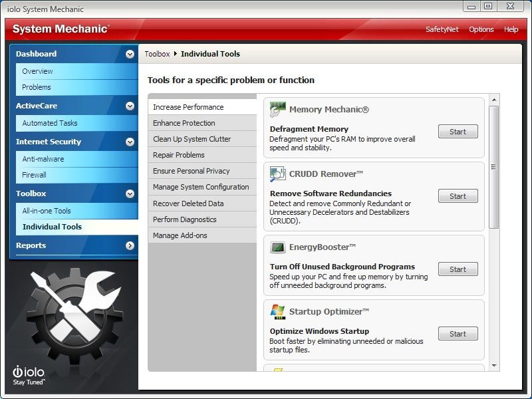
Task: Select the Enhance Protection category
Action: click(x=184, y=123)
